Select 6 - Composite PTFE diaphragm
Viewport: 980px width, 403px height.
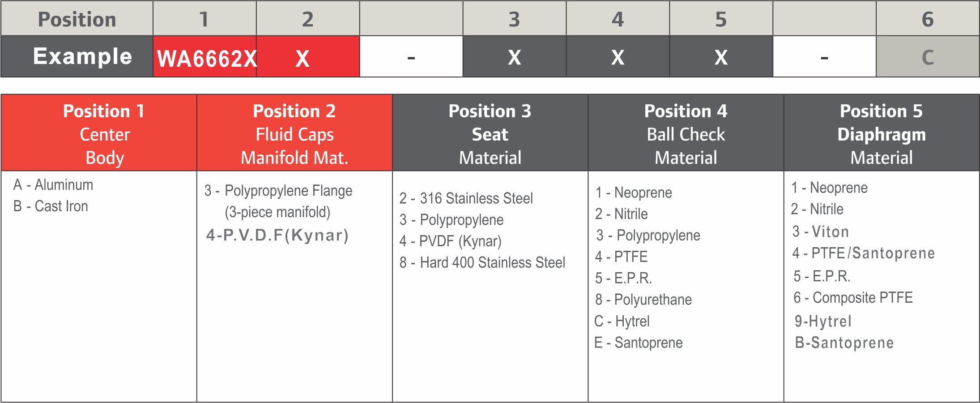click(852, 298)
